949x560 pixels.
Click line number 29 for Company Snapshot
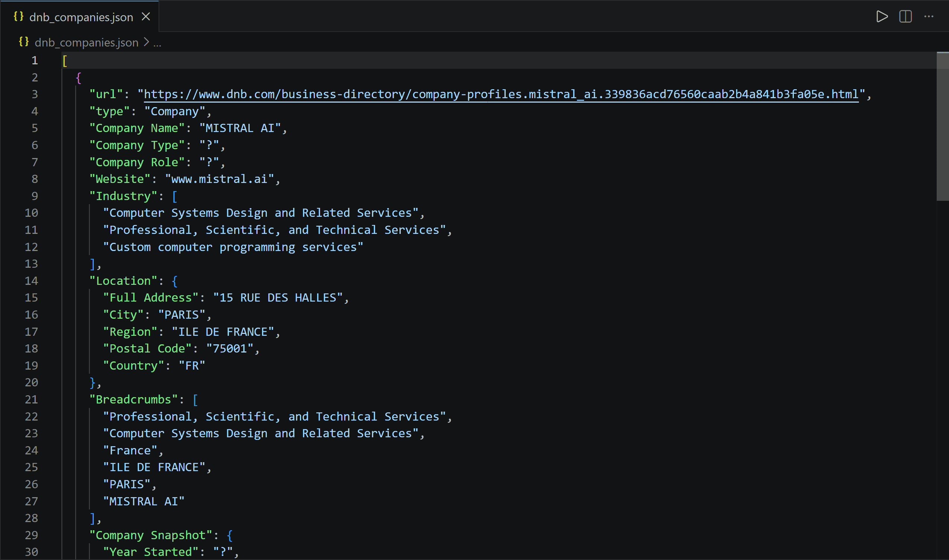(31, 535)
